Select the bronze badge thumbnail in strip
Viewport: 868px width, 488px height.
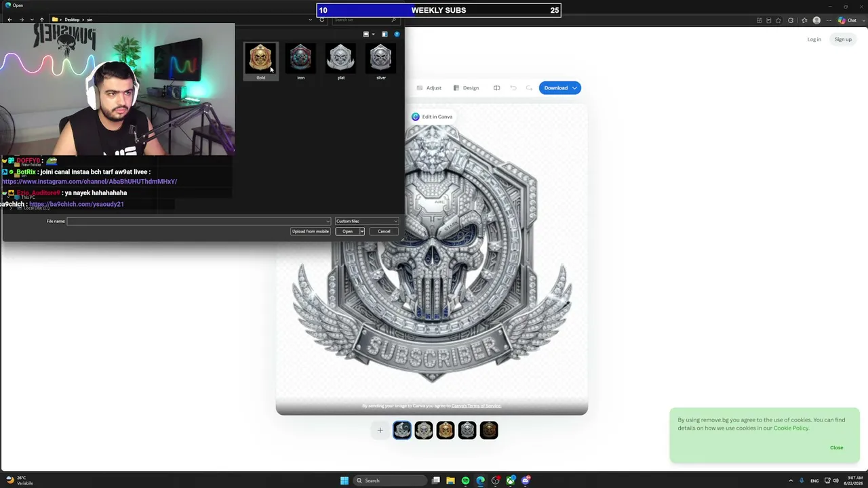pyautogui.click(x=489, y=430)
